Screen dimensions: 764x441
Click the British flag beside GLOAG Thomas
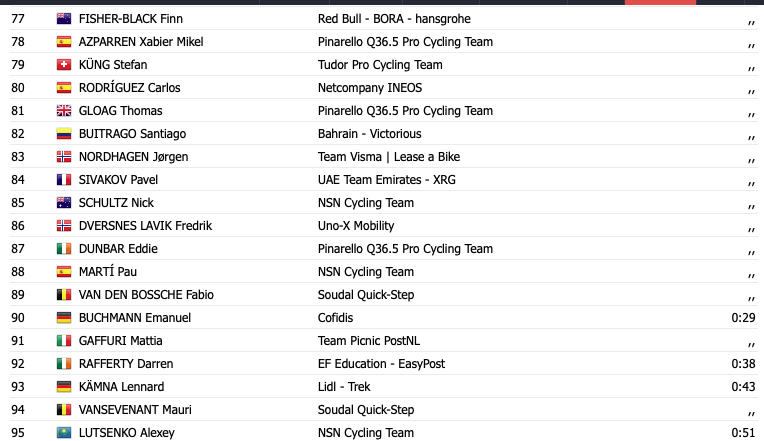(x=64, y=111)
